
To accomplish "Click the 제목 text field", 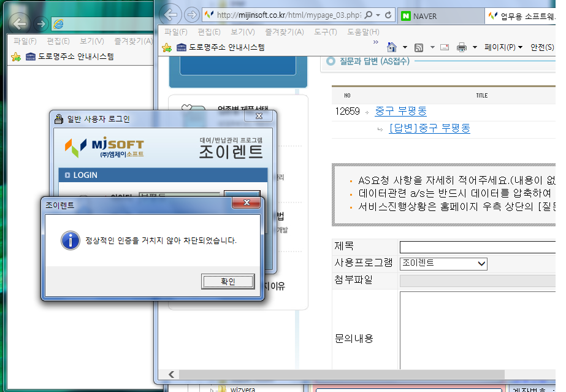I will (x=477, y=247).
